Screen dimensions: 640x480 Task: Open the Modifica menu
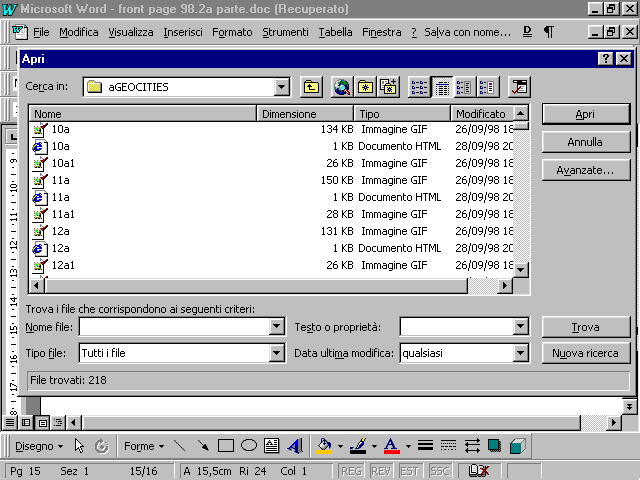tap(79, 32)
